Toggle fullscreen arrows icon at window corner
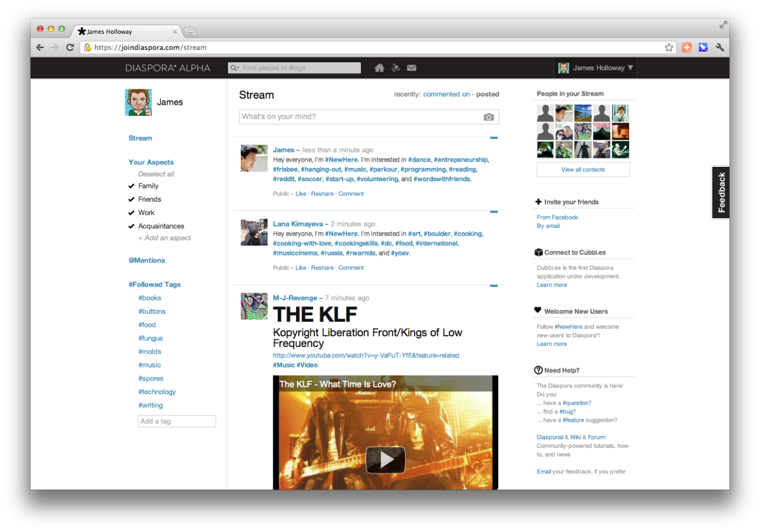This screenshot has width=760, height=532. pyautogui.click(x=723, y=24)
